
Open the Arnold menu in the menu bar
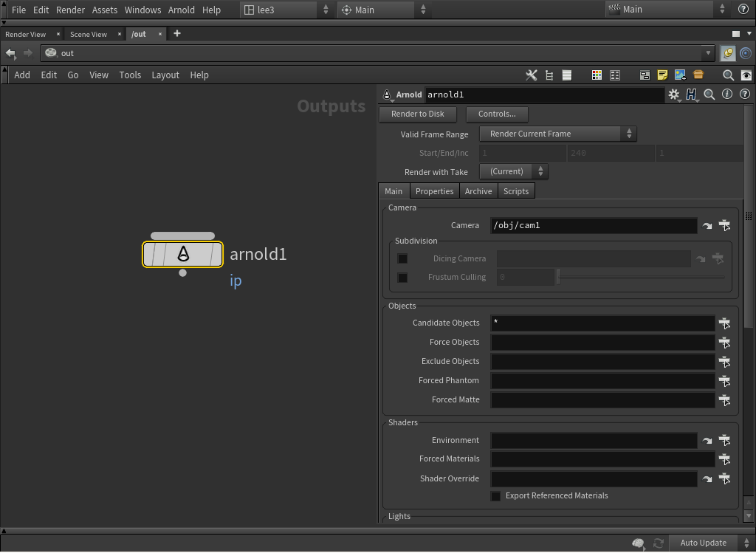[x=182, y=10]
